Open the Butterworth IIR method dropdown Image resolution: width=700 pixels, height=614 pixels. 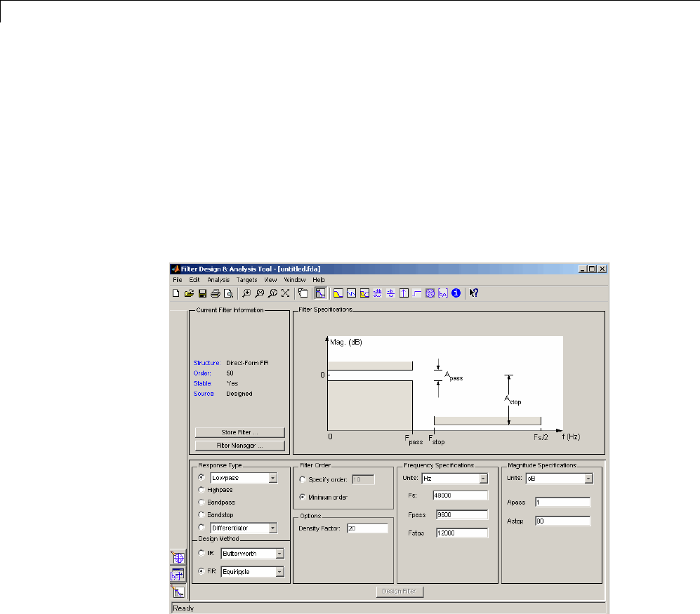tap(280, 554)
